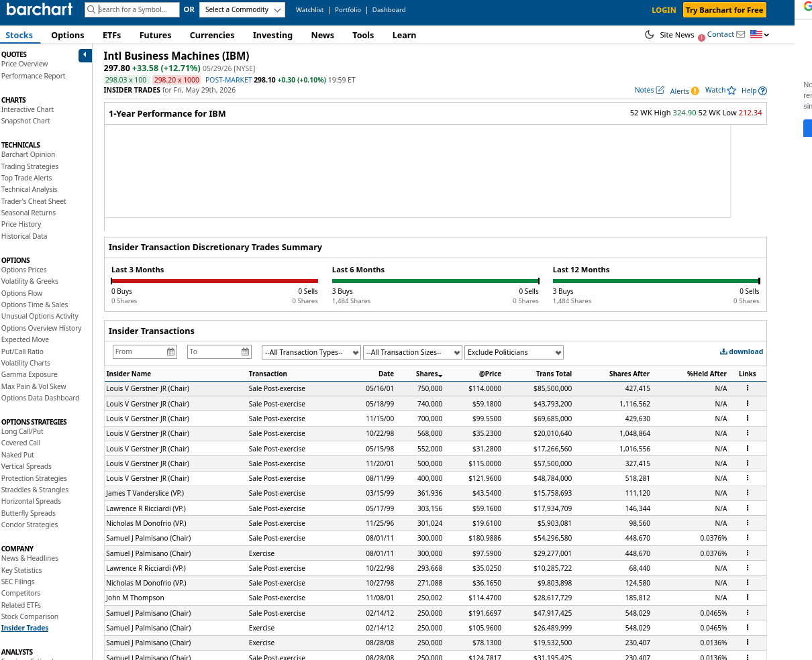The width and height of the screenshot is (812, 660).
Task: Open links menu for 11/20/01 Gerstner row
Action: (x=747, y=463)
